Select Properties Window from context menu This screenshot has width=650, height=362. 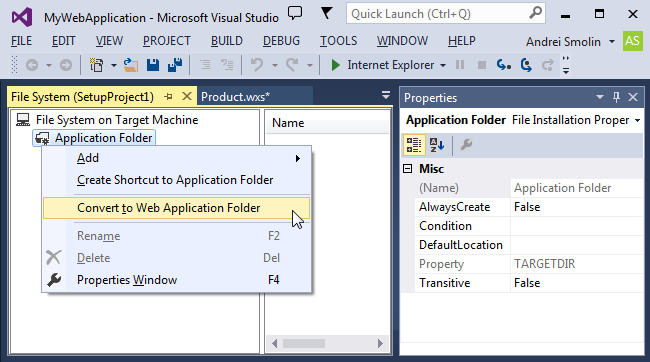click(177, 280)
